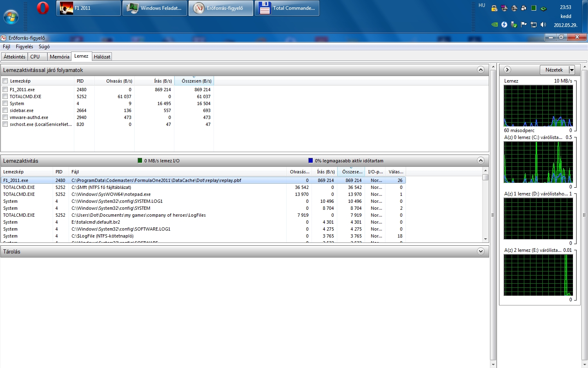Click the Lemezaktivitás list scrollbar thumb
This screenshot has width=588, height=368.
pos(485,177)
